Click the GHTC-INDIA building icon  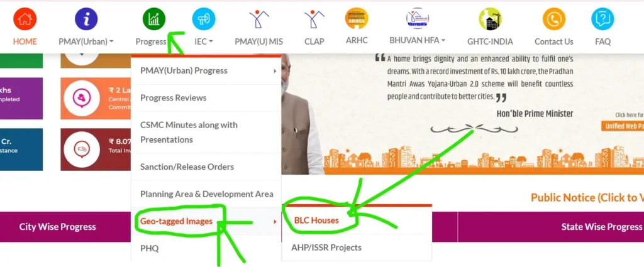pyautogui.click(x=490, y=19)
